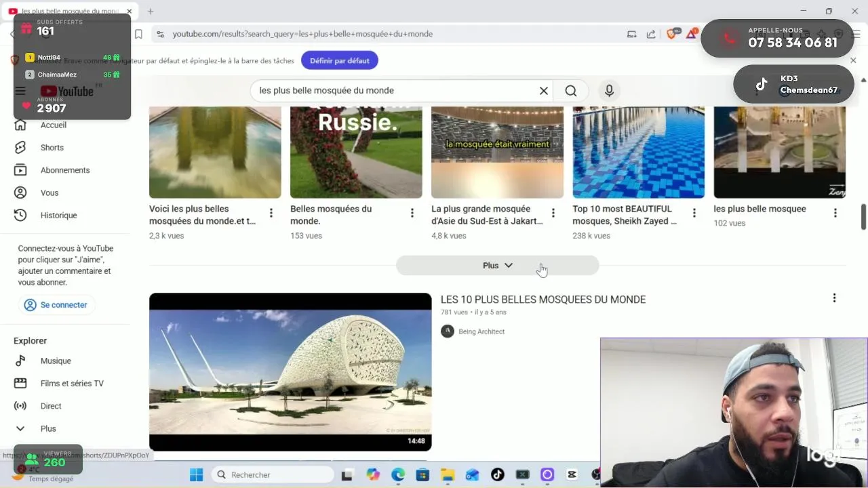
Task: Click 'Définir par défaut' button
Action: tap(340, 60)
